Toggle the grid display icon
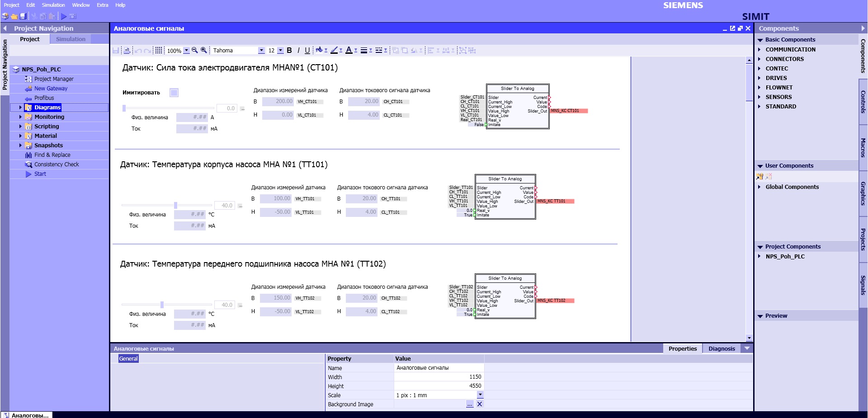Image resolution: width=868 pixels, height=418 pixels. click(x=159, y=50)
